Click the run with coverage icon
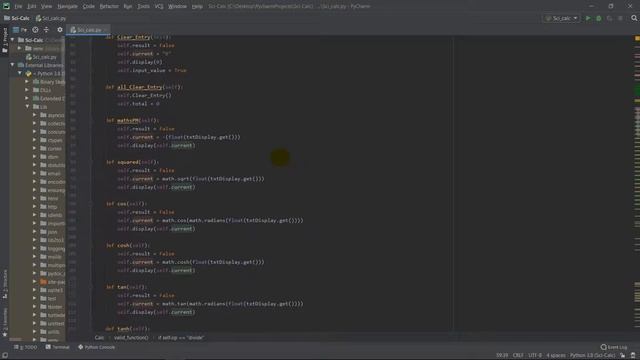Screen dimensions: 640x360 point(609,18)
